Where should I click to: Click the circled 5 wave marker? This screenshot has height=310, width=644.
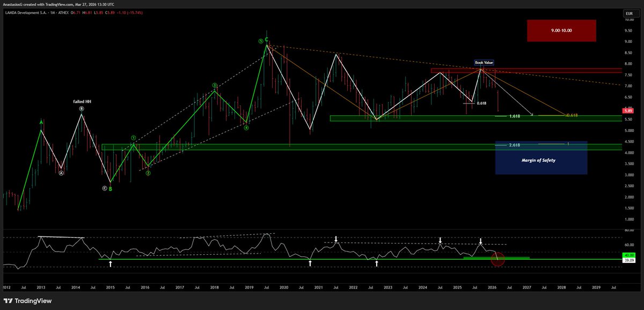(260, 40)
